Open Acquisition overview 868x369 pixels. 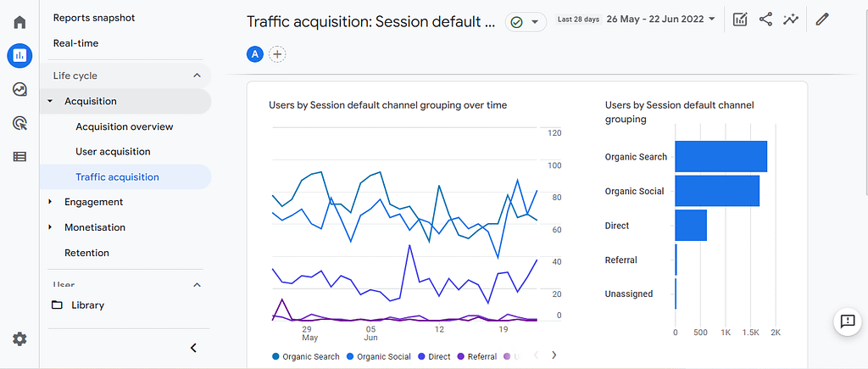pyautogui.click(x=125, y=127)
